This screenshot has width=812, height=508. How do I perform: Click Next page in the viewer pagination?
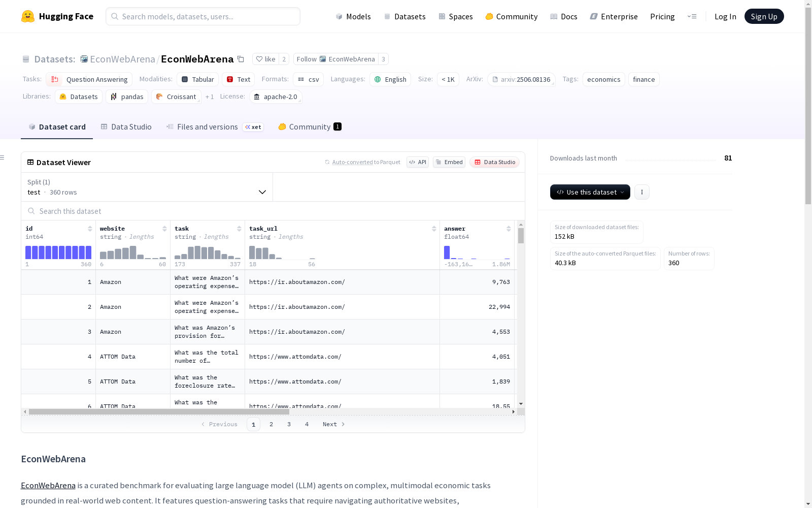coord(334,424)
